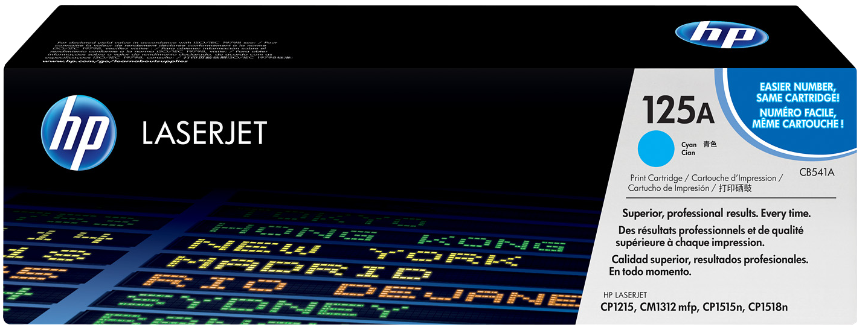Click the LASERJET brand text
This screenshot has height=330, width=868.
point(204,133)
